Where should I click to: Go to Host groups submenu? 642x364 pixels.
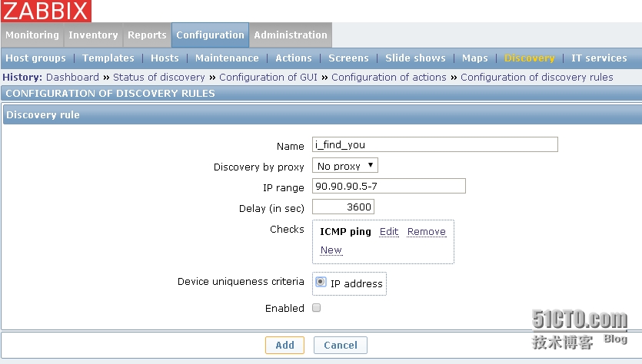click(x=35, y=58)
